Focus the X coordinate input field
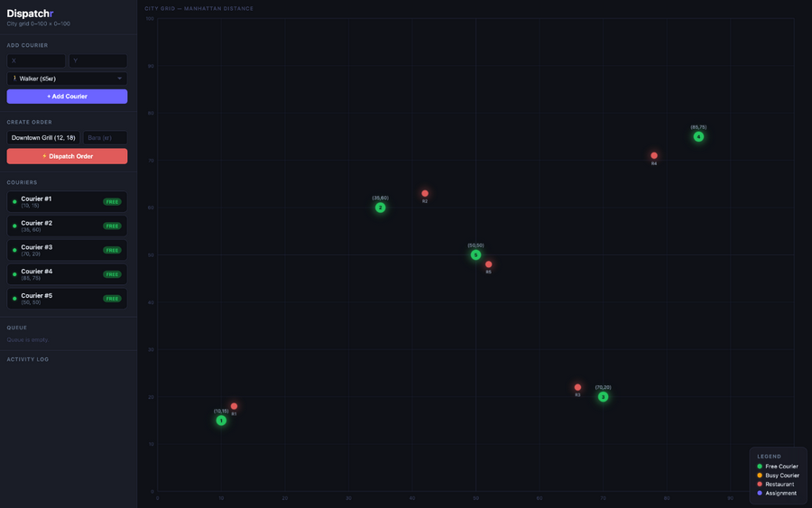812x508 pixels. 36,60
